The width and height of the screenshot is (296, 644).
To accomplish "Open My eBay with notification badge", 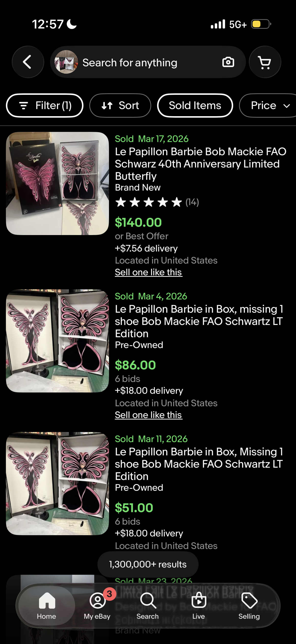I will pyautogui.click(x=97, y=605).
